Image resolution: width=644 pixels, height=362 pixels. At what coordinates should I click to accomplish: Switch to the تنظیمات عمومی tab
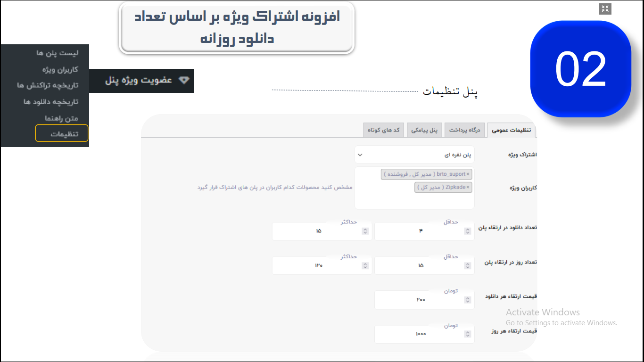[x=512, y=131]
